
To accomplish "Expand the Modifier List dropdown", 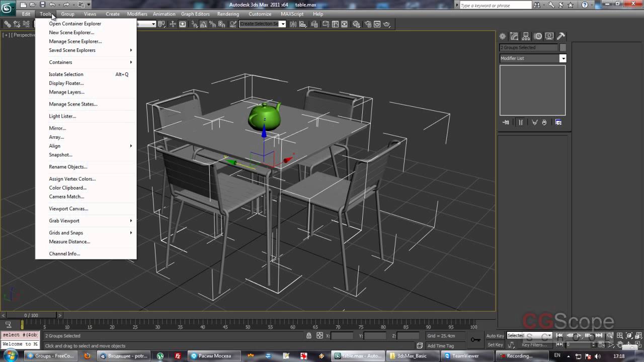I will point(562,58).
